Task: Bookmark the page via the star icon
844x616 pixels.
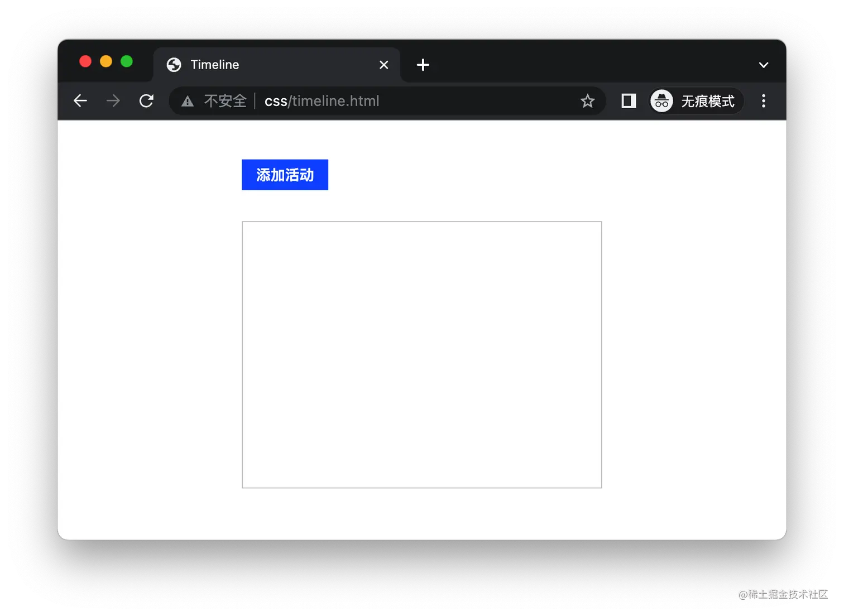Action: point(587,101)
